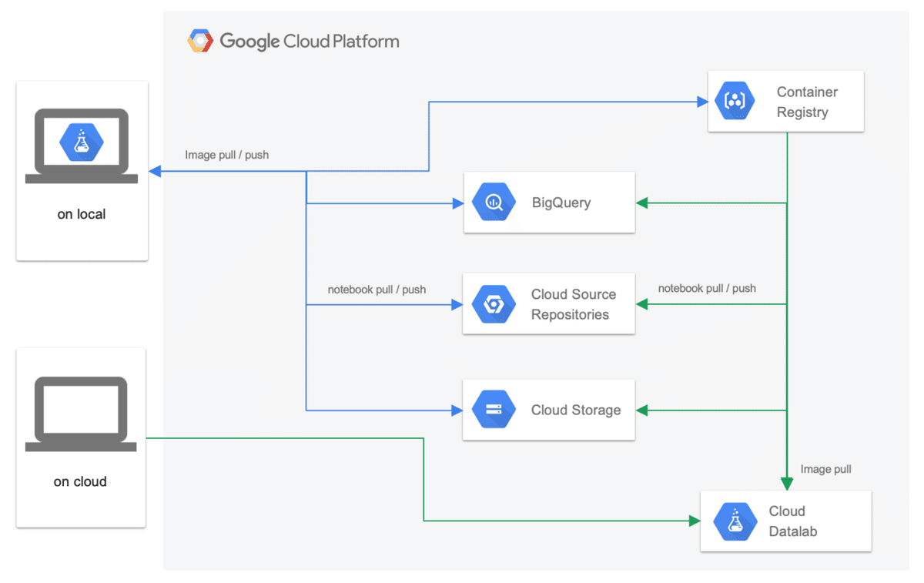Click the 'Image pull / push' label
This screenshot has width=924, height=583.
click(x=227, y=155)
